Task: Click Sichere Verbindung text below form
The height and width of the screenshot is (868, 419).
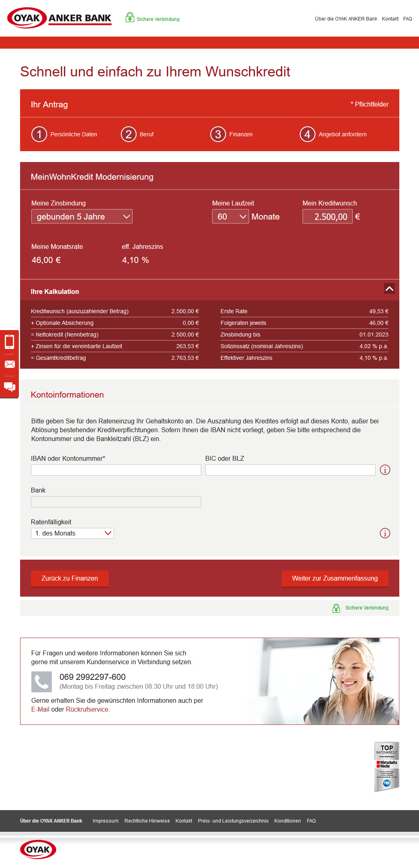Action: tap(367, 608)
